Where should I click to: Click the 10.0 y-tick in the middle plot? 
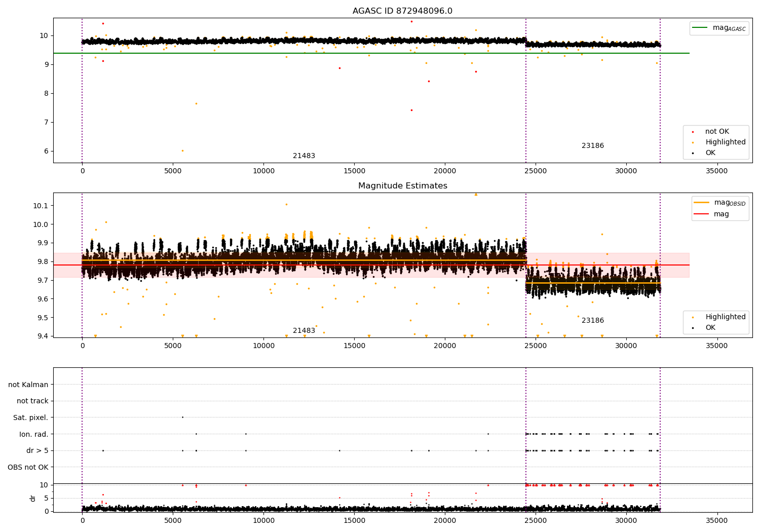click(x=42, y=224)
